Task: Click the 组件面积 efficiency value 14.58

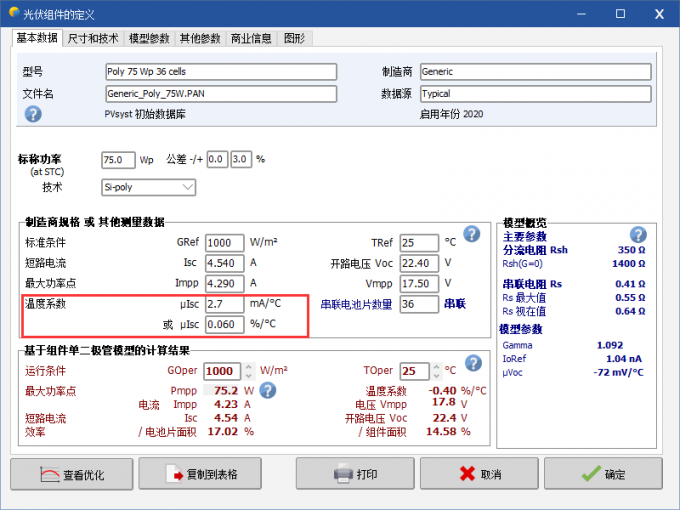Action: tap(441, 432)
